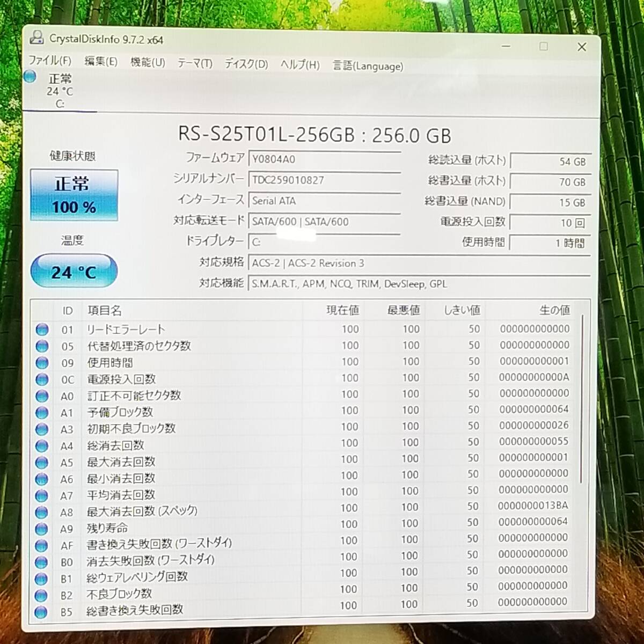Click raw value 000000000026 in row A3
Viewport: 644px width, 644px height.
tap(533, 426)
